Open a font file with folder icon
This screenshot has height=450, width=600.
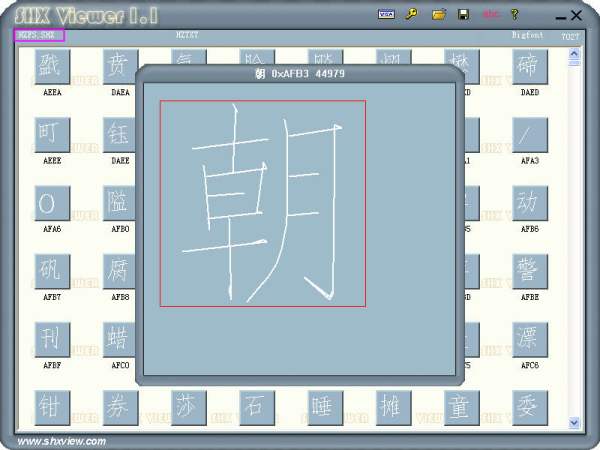(x=439, y=15)
